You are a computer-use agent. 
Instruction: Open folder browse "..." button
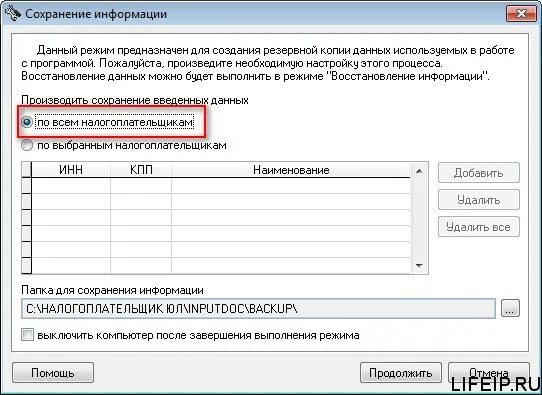(x=510, y=308)
